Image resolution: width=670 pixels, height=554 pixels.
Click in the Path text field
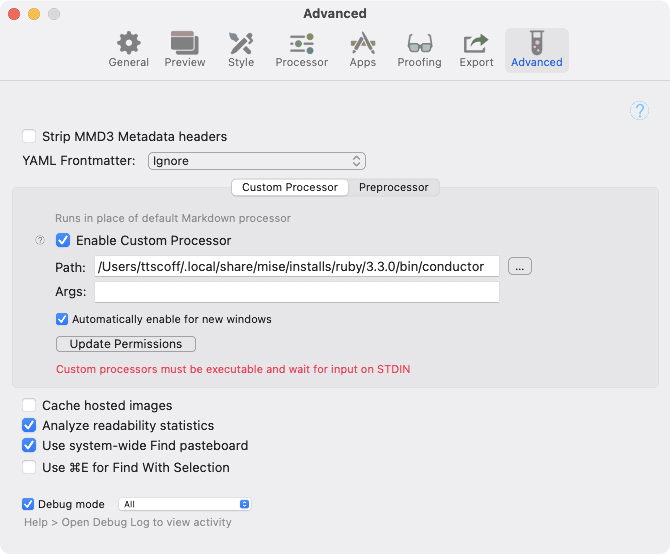pyautogui.click(x=297, y=267)
